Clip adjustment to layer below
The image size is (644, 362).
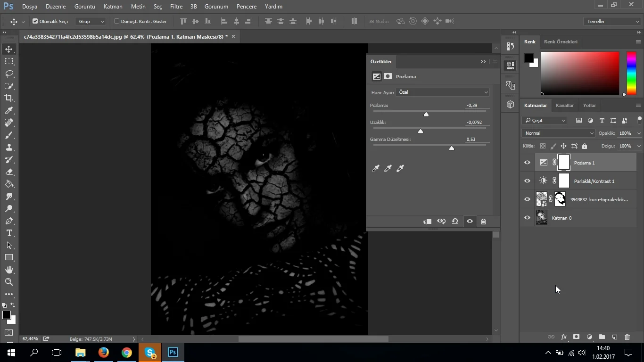tap(427, 222)
